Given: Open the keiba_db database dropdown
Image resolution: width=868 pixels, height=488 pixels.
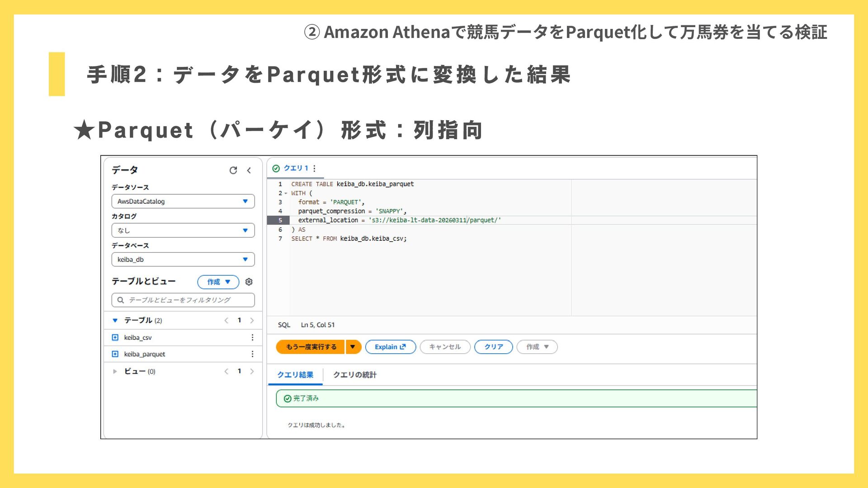Looking at the screenshot, I should (x=183, y=259).
